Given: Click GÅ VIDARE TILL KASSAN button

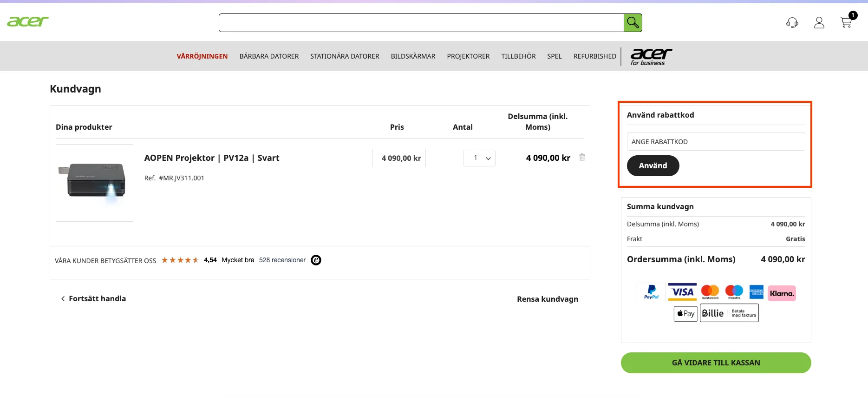Looking at the screenshot, I should point(716,363).
